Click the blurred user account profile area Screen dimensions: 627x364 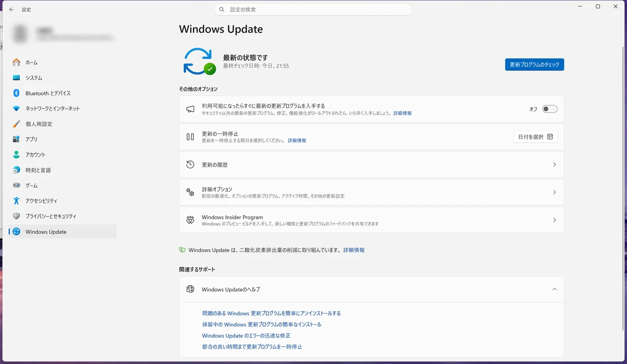(x=63, y=34)
